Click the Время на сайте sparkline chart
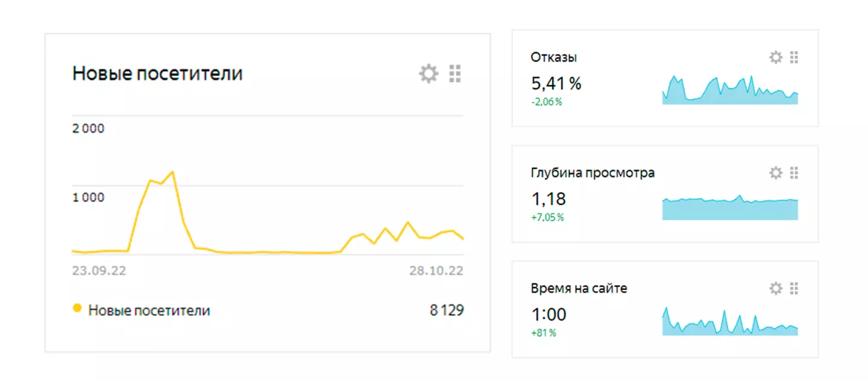 (x=730, y=321)
